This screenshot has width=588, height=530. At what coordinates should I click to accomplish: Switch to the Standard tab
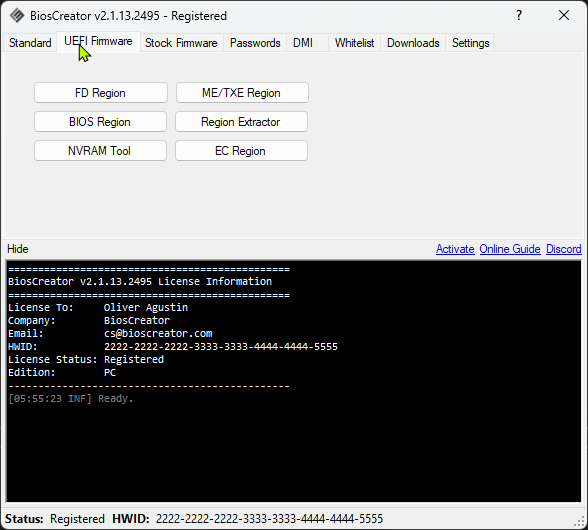point(30,43)
